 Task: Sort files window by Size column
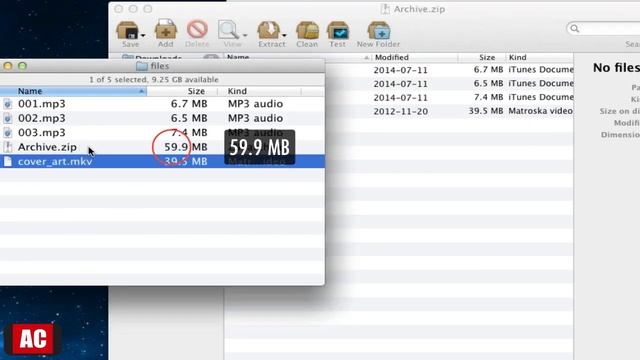[x=182, y=91]
